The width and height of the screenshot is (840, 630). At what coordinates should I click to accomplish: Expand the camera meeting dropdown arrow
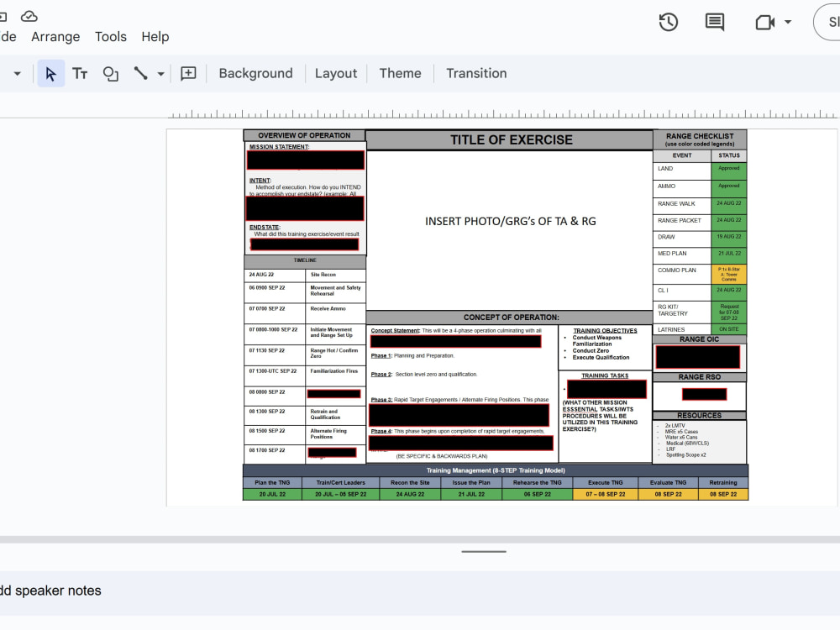pos(788,23)
